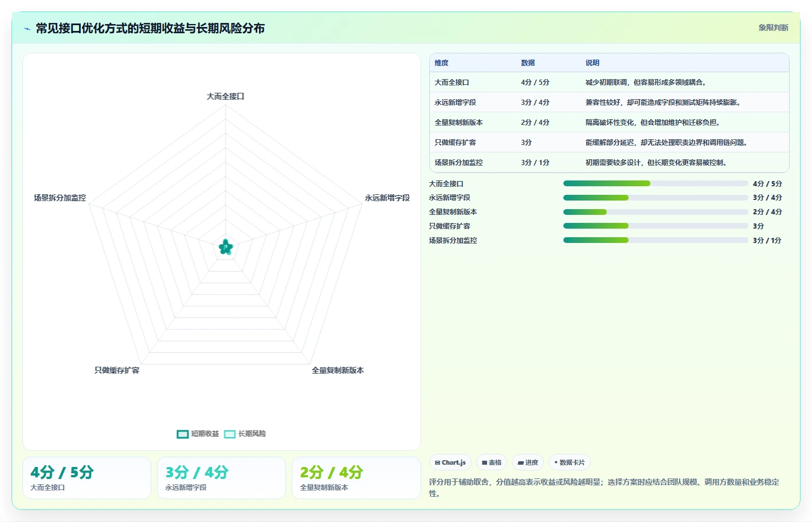Select the 场景拆分加监控 table row name
812x522 pixels.
click(x=458, y=163)
